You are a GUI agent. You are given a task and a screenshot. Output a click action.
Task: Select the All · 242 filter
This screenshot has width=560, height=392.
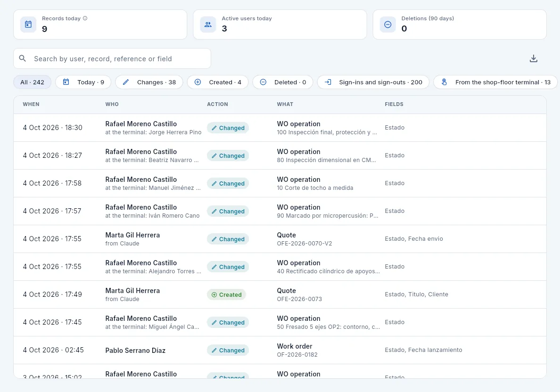click(32, 82)
